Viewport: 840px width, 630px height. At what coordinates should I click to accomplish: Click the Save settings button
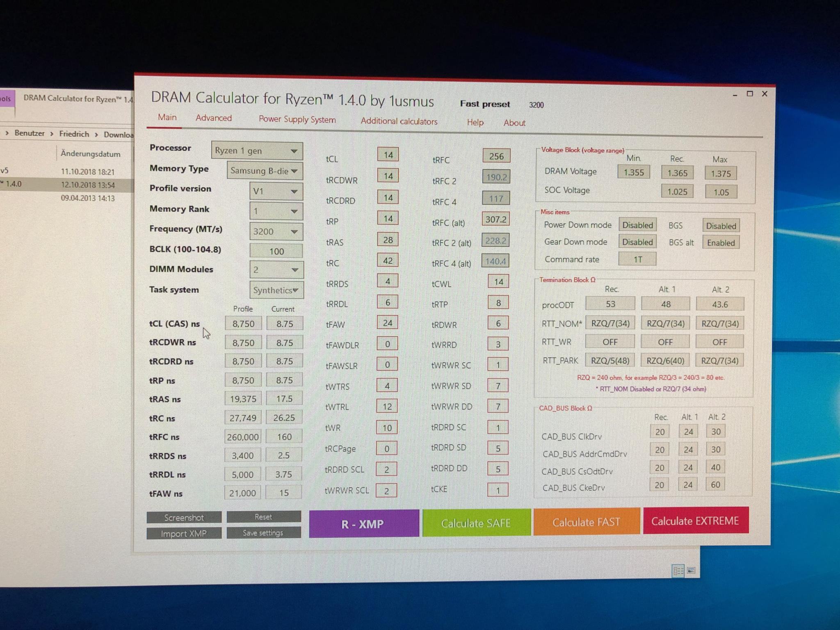[x=263, y=532]
